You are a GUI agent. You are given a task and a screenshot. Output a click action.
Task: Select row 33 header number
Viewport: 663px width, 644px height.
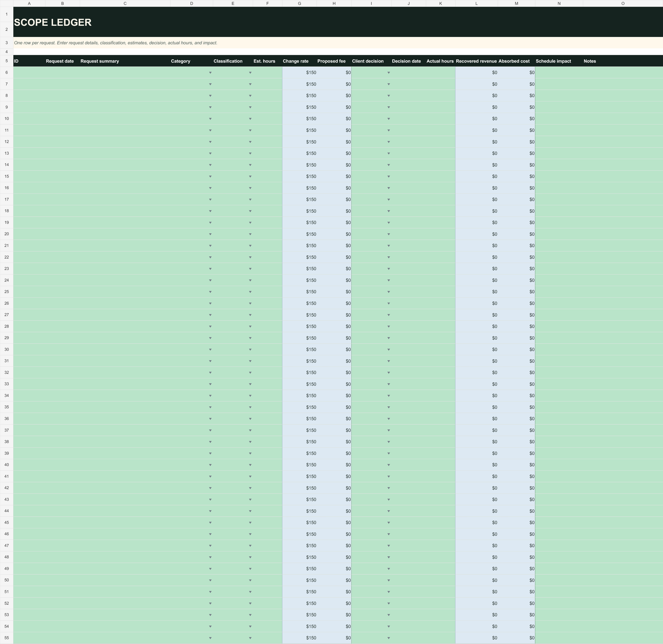click(x=7, y=384)
